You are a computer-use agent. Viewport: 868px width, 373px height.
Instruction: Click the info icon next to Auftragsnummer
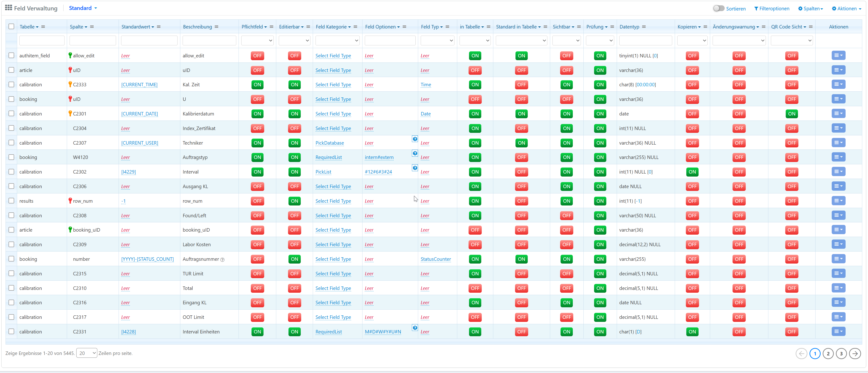click(222, 260)
